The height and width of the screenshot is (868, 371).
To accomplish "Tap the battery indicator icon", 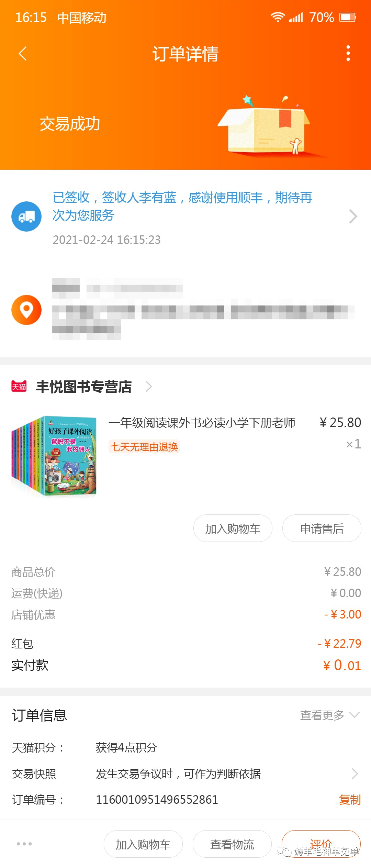I will coord(348,17).
